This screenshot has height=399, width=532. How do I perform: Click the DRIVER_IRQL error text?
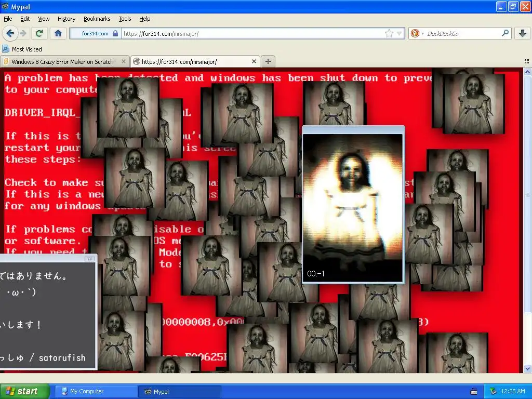pyautogui.click(x=44, y=113)
